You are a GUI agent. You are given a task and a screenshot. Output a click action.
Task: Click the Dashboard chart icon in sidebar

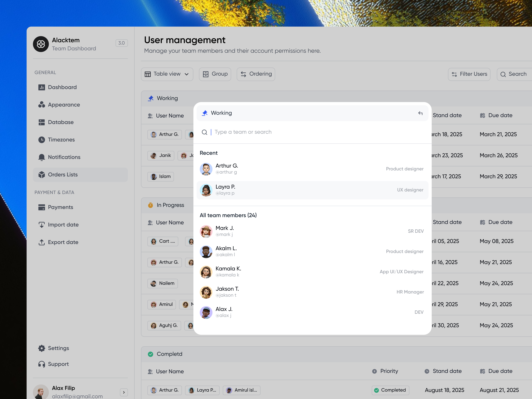tap(42, 87)
